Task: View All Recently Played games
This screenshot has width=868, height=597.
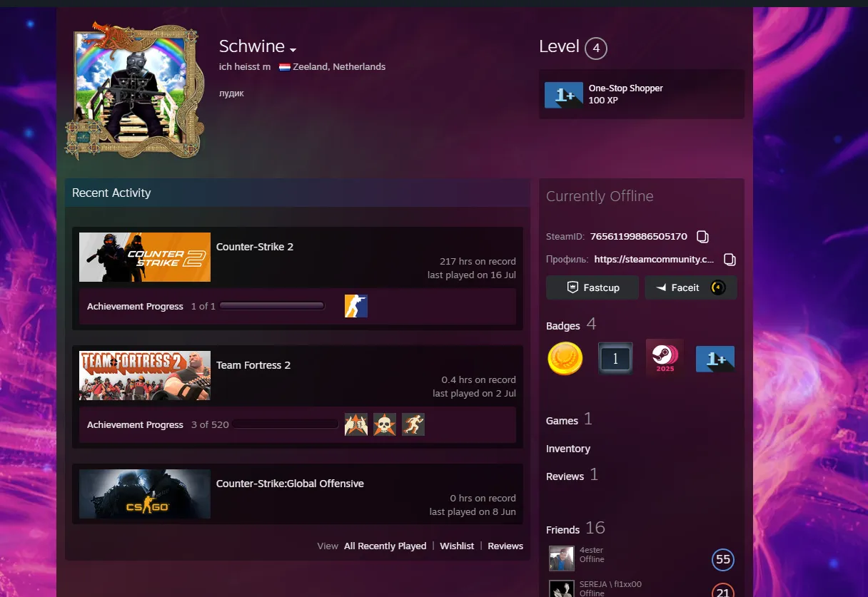Action: 385,546
